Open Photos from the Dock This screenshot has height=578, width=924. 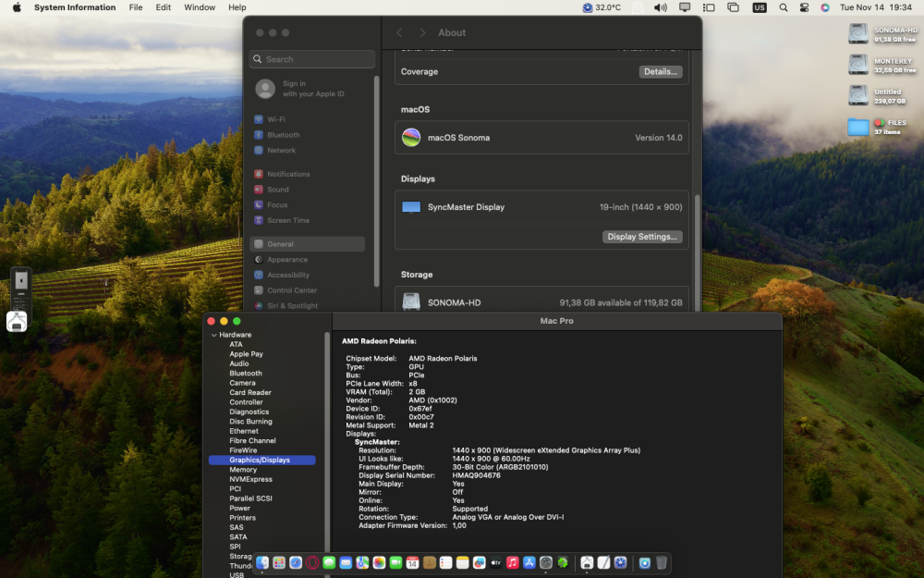379,562
